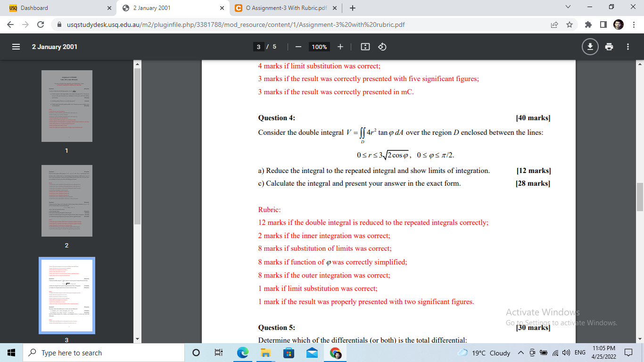
Task: Zoom out the PDF with minus button
Action: tap(298, 47)
